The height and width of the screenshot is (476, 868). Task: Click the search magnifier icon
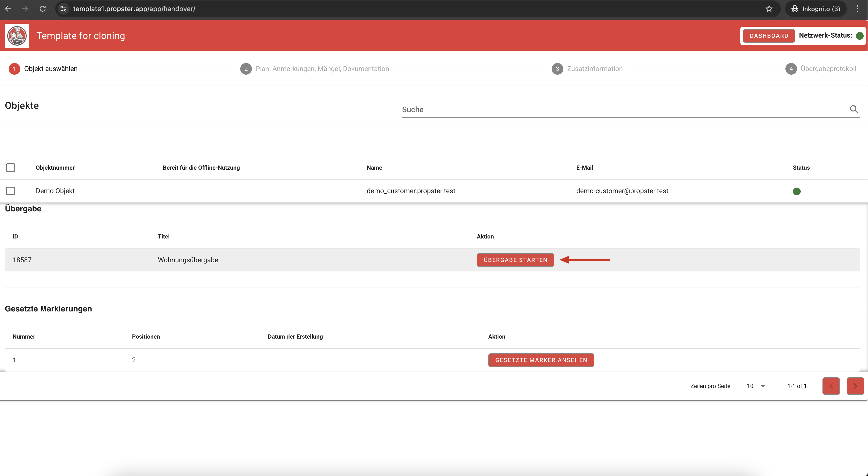tap(853, 109)
